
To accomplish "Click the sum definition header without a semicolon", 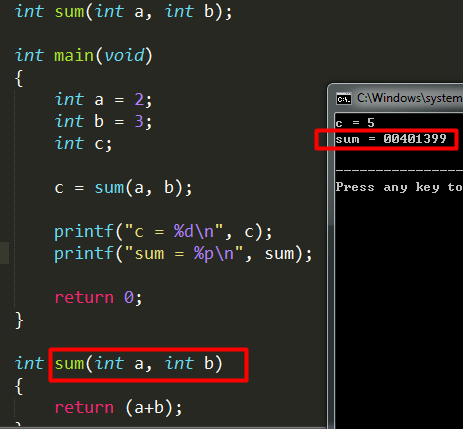I will pyautogui.click(x=119, y=364).
